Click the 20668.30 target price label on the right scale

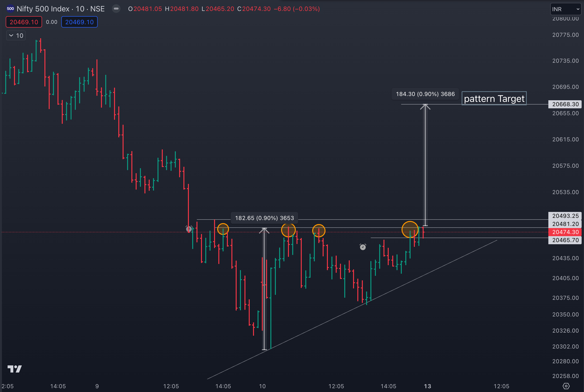click(x=565, y=104)
